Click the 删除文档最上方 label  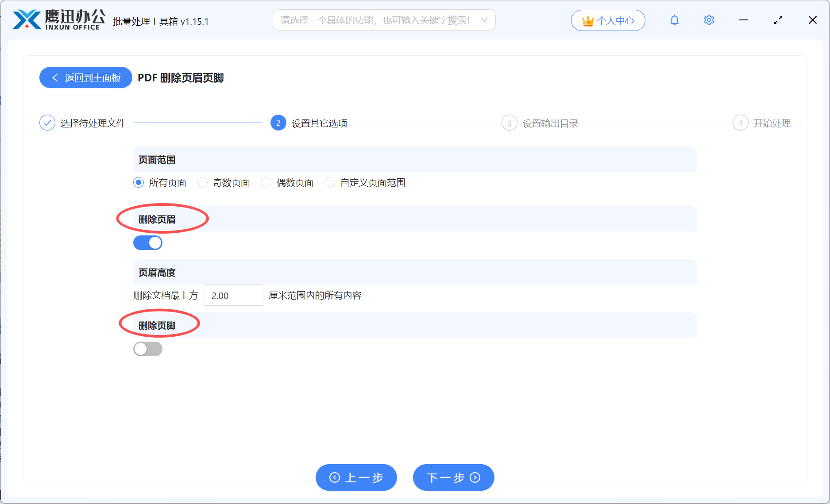166,296
